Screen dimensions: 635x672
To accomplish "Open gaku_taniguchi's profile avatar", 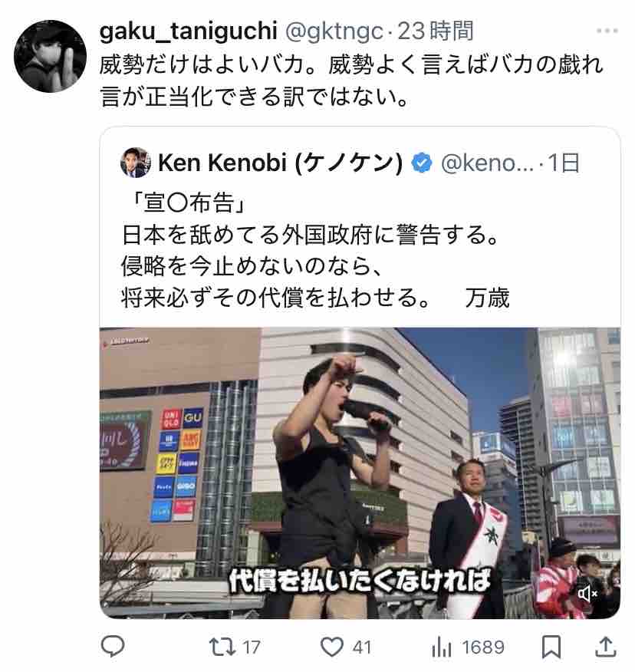I will (x=50, y=56).
